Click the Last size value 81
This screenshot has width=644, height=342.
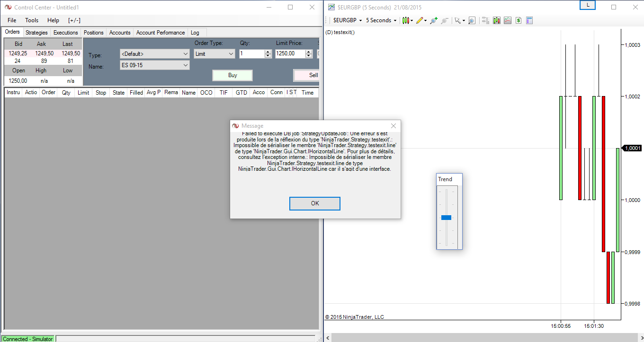(71, 61)
